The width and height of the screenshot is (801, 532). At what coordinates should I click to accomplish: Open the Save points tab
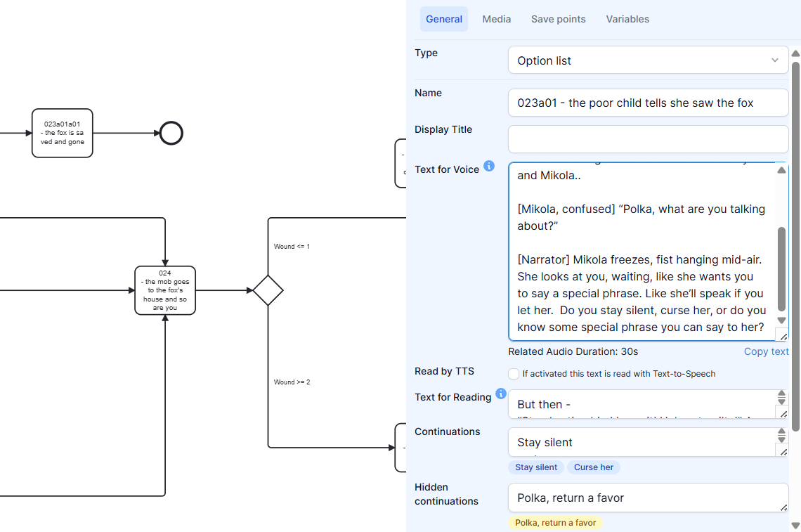pos(558,19)
